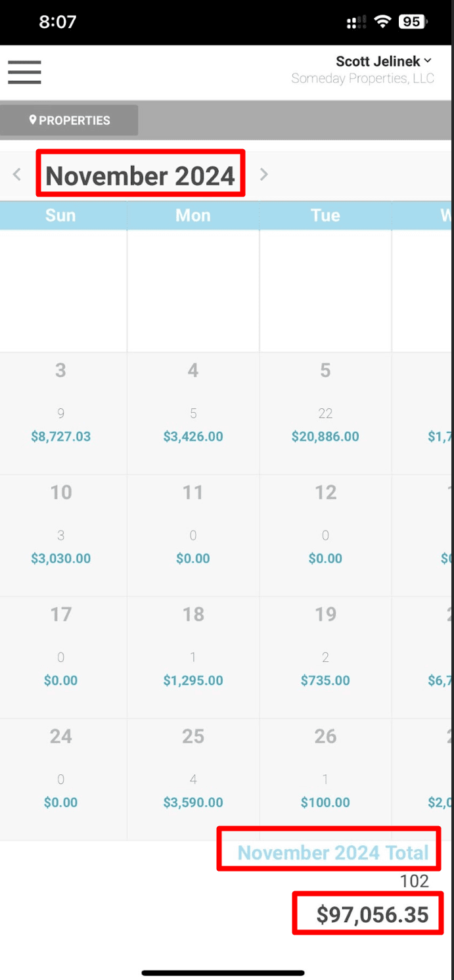Screen dimensions: 454x980
Task: Open November 5 showing $20,886.00
Action: (x=325, y=413)
